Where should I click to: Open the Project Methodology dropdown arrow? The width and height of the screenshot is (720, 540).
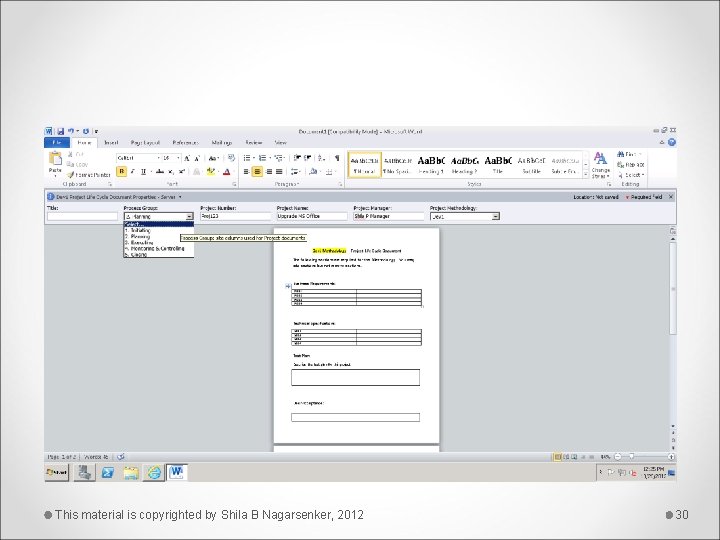point(495,216)
